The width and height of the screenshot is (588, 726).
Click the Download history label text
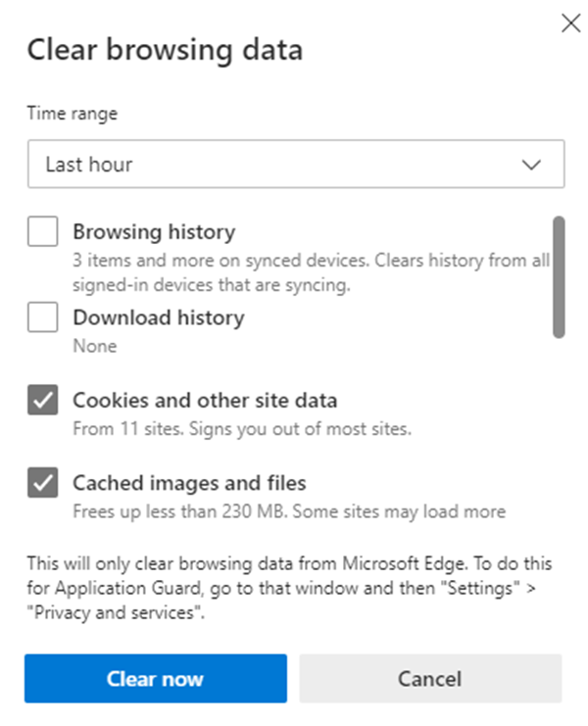[158, 317]
